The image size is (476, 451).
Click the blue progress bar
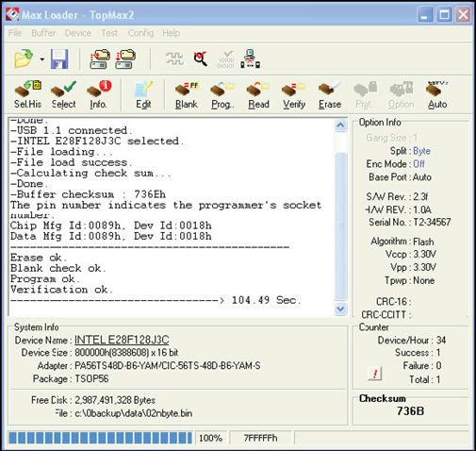point(100,438)
